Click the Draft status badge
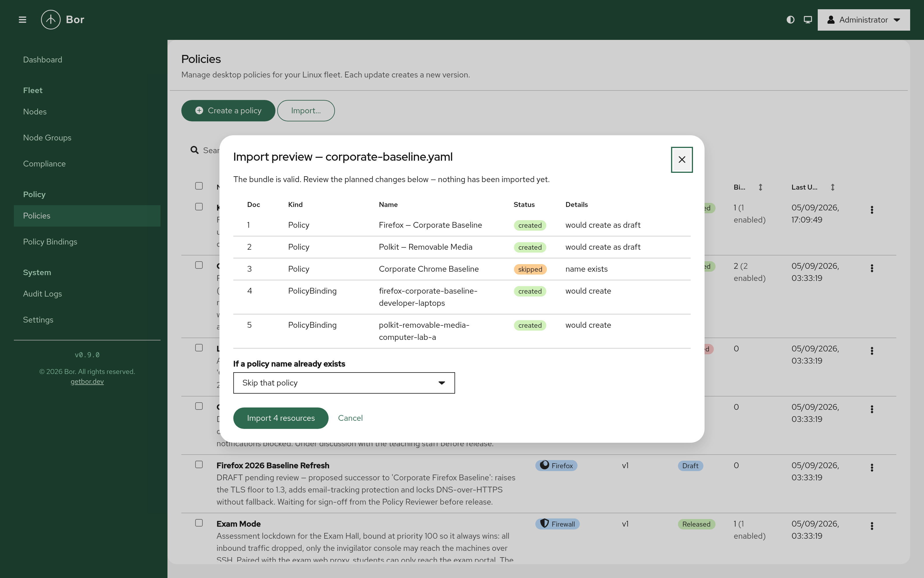Screen dimensions: 924x578 pyautogui.click(x=690, y=466)
